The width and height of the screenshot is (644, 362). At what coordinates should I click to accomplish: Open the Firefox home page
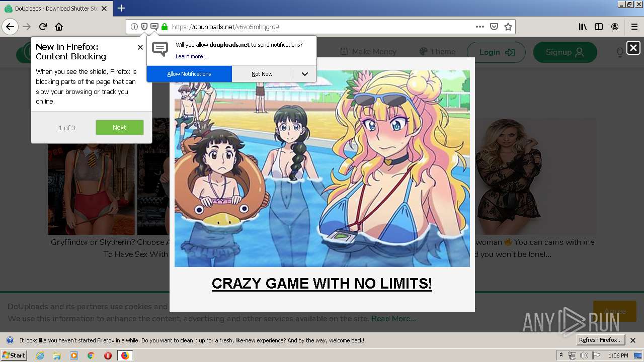click(59, 27)
